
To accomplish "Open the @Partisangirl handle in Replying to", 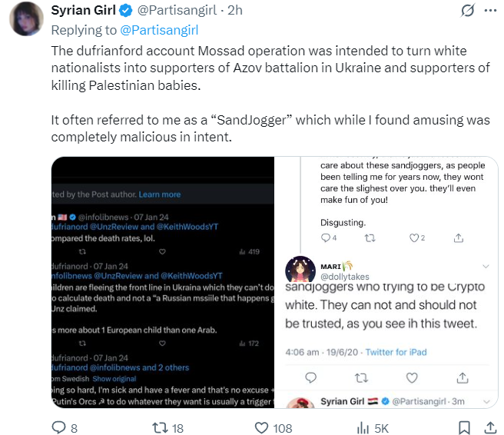I will (x=159, y=30).
